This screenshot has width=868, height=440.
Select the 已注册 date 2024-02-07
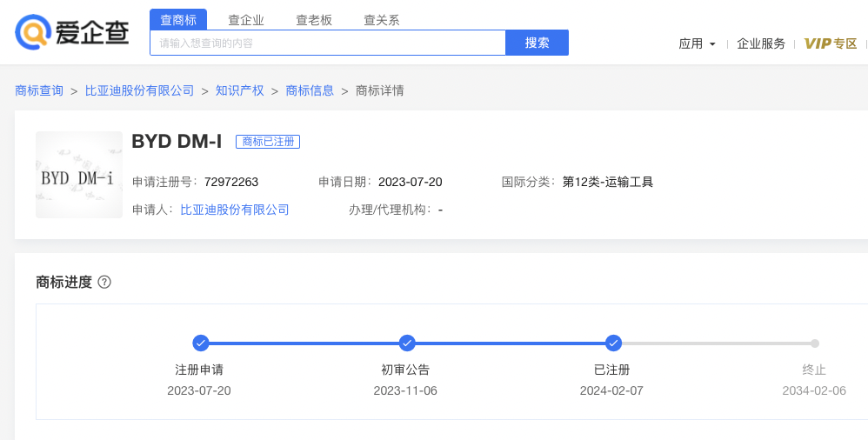click(x=611, y=390)
